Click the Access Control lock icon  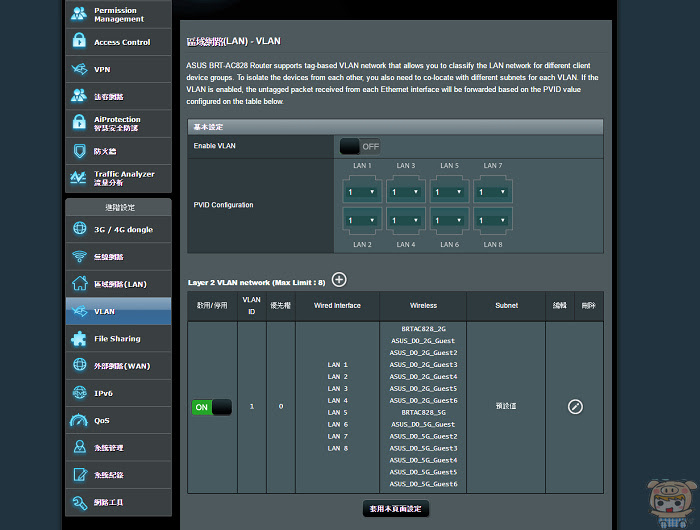tap(79, 41)
